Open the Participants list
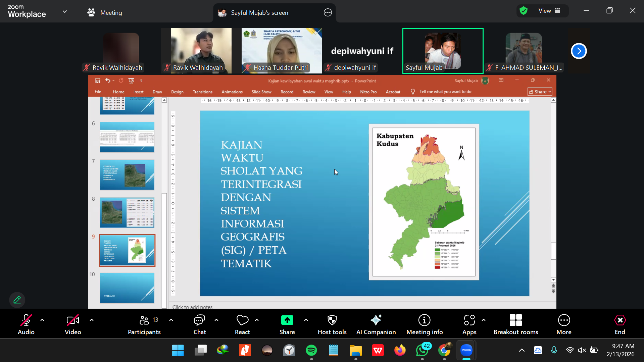Viewport: 644px width, 362px height. (x=144, y=324)
